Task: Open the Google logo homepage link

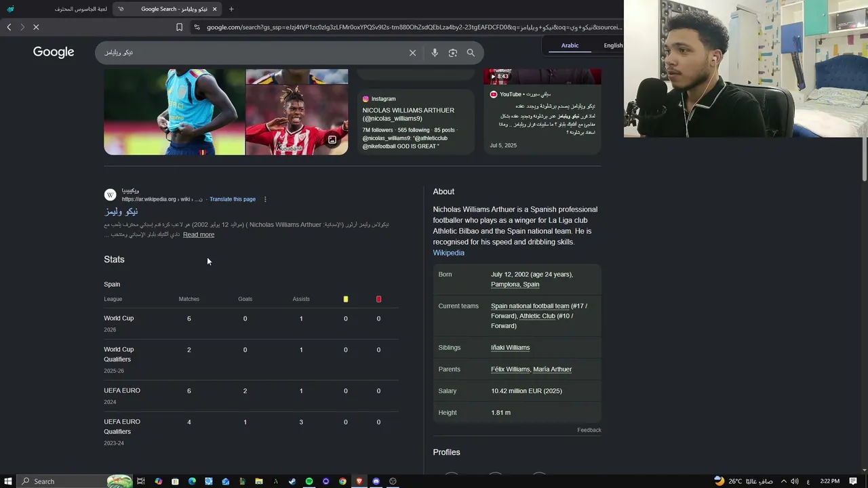Action: tap(54, 52)
